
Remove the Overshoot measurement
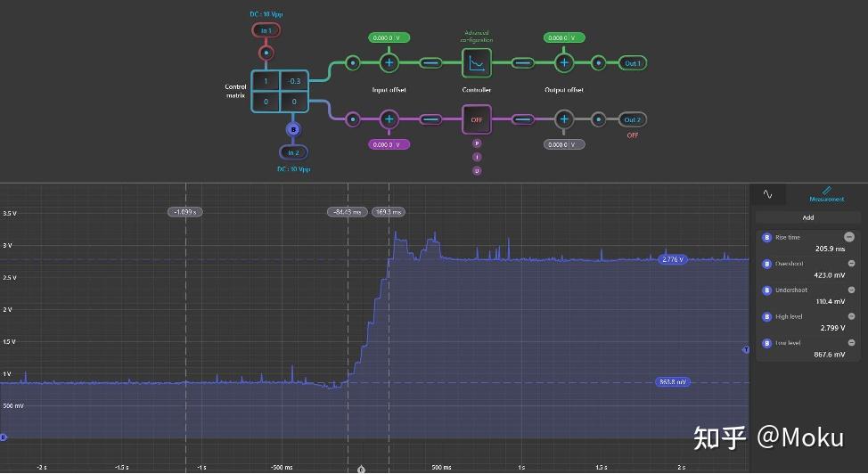(851, 264)
